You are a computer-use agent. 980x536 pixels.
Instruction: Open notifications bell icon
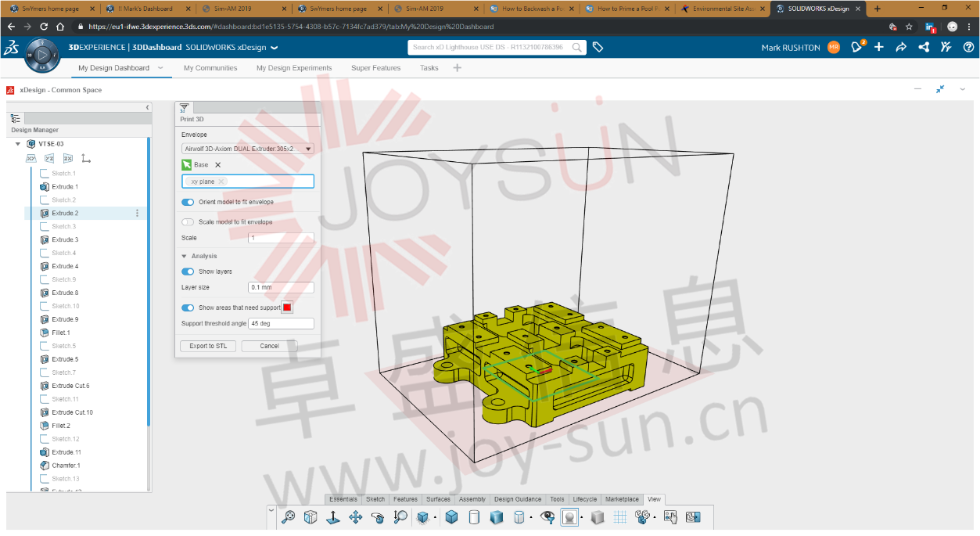857,47
